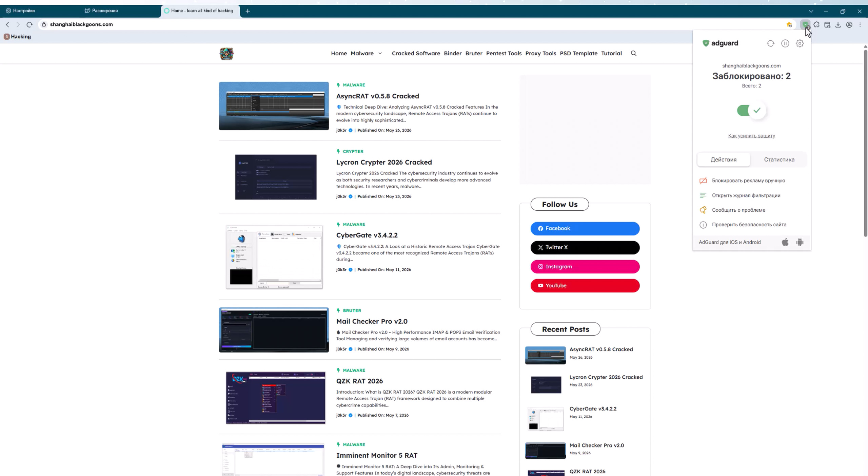Image resolution: width=868 pixels, height=476 pixels.
Task: Select the Действия tab in AdGuard
Action: click(724, 159)
